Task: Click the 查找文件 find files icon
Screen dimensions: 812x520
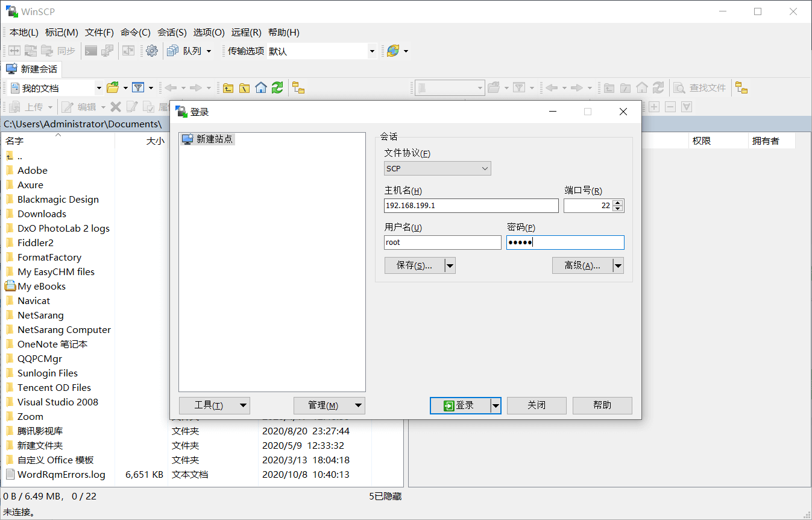Action: [x=679, y=88]
